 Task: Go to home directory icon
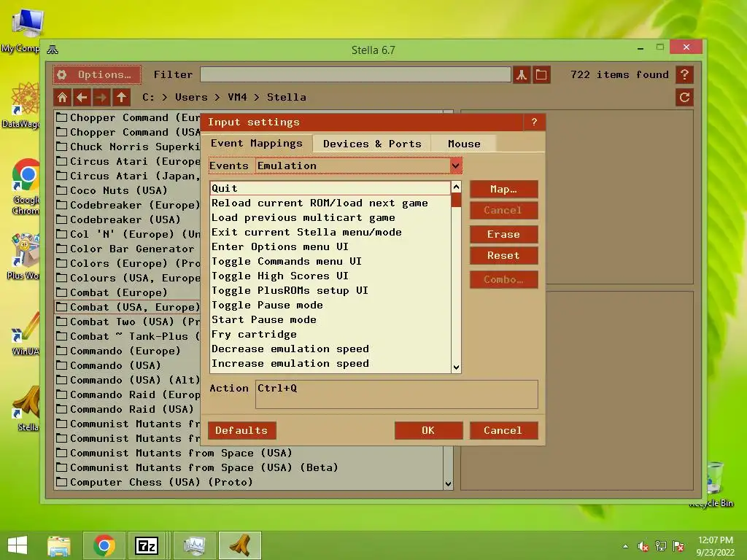click(63, 98)
